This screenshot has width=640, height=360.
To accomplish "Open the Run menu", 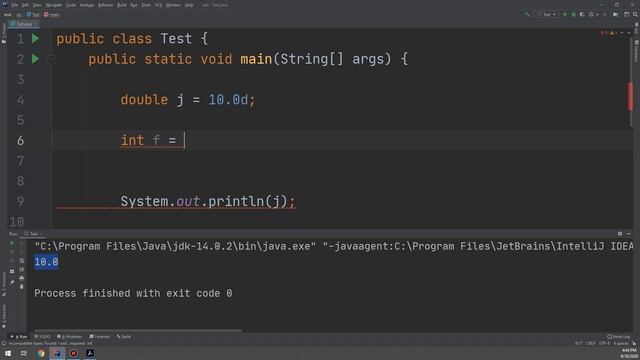I will (133, 5).
